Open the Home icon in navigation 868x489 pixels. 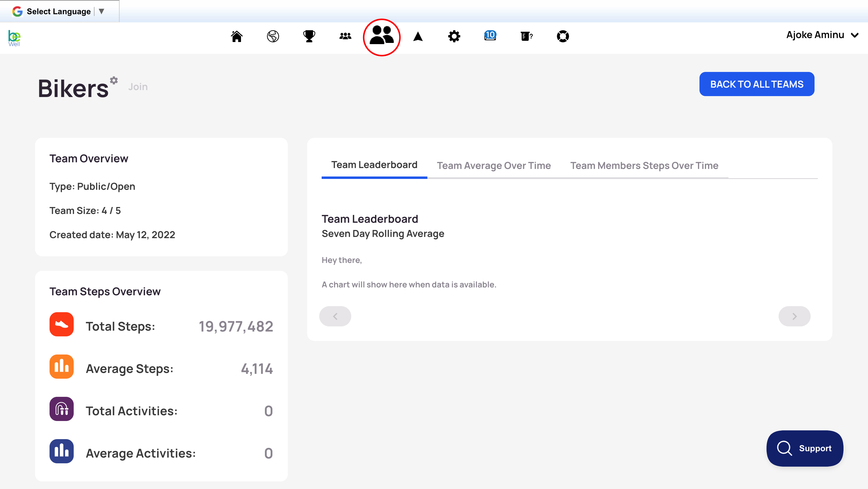tap(236, 36)
